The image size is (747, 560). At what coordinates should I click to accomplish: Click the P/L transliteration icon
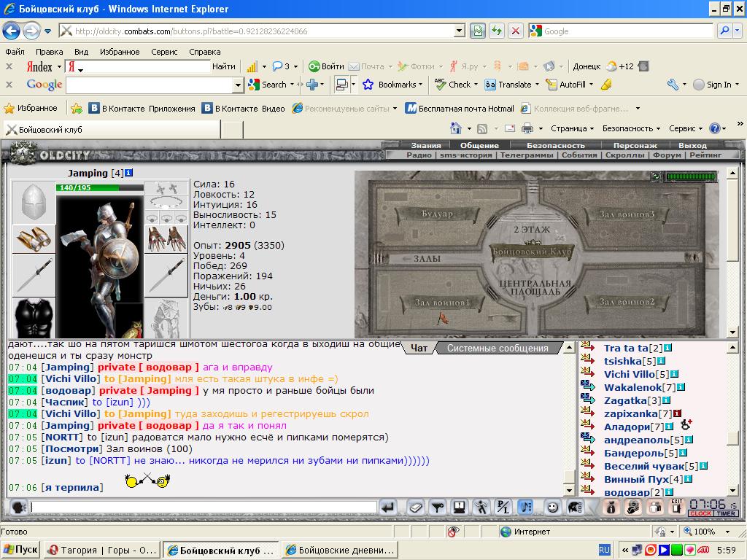(503, 507)
